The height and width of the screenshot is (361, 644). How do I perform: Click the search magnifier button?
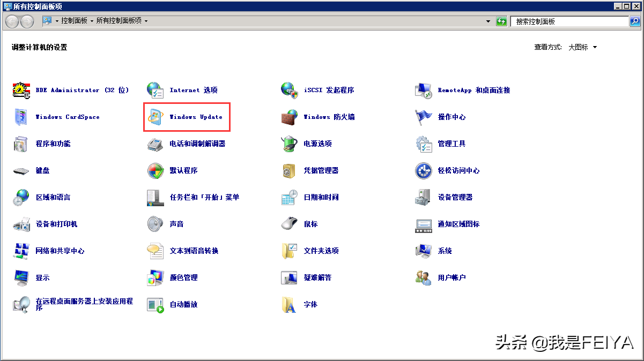(634, 21)
